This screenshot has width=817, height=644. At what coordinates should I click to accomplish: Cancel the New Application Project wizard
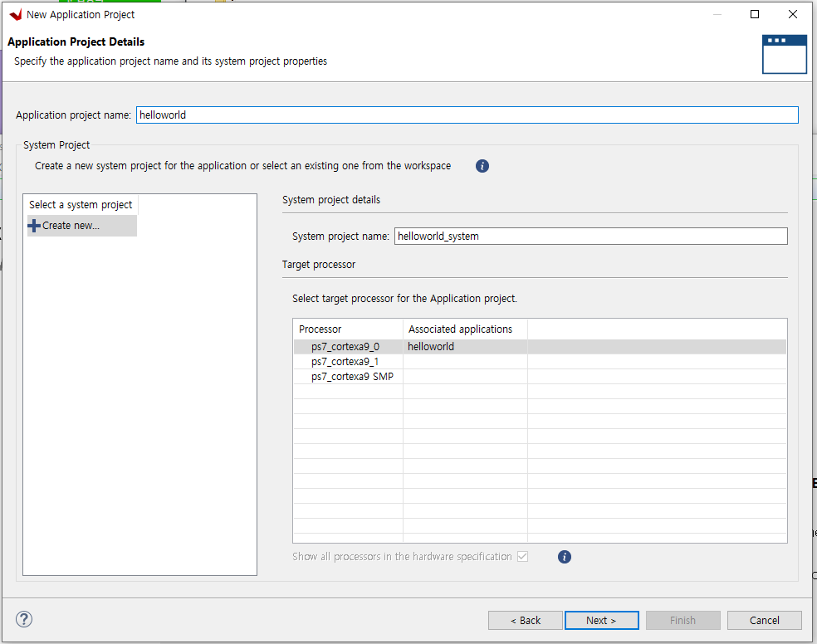(x=765, y=620)
